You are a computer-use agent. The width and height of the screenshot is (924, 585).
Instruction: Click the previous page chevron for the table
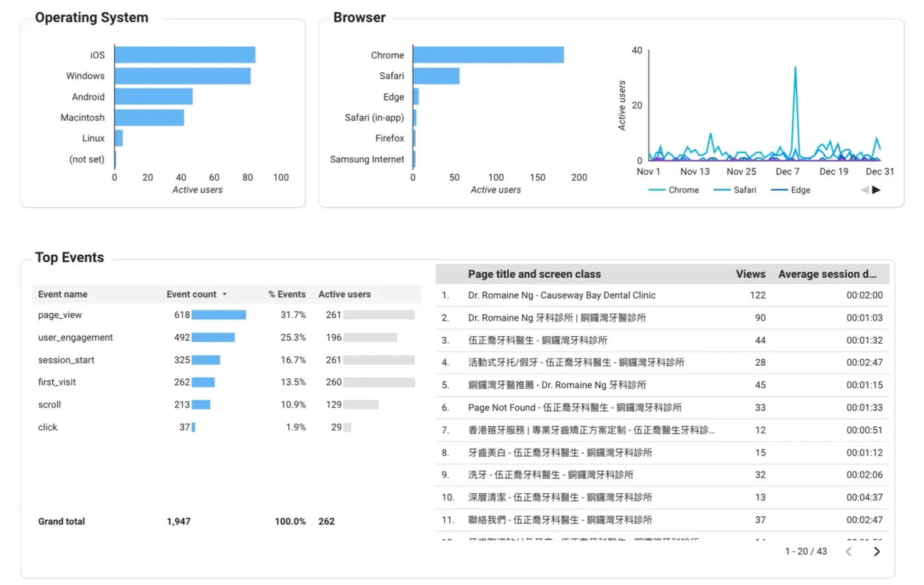click(x=848, y=551)
